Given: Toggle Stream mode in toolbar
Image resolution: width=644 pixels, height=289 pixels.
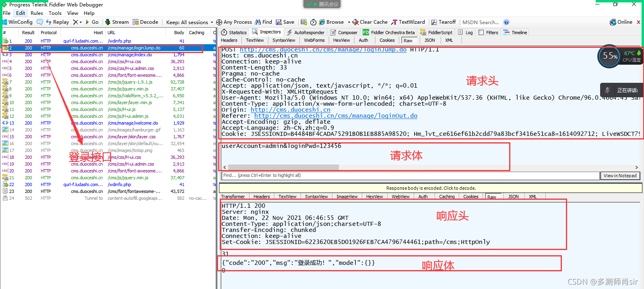Looking at the screenshot, I should pos(117,22).
